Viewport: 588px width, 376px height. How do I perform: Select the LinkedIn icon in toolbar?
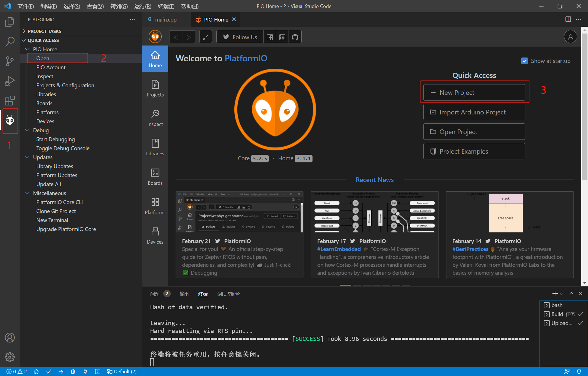point(282,38)
